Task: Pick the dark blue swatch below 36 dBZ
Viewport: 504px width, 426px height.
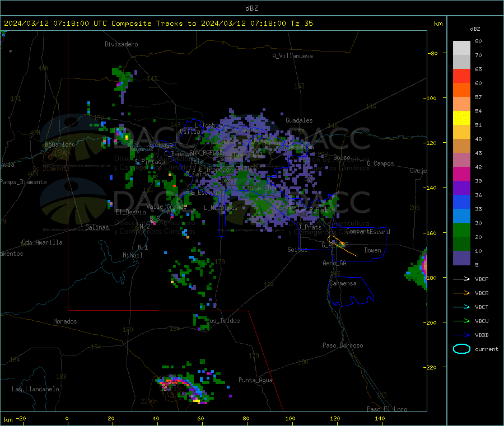Action: click(461, 202)
